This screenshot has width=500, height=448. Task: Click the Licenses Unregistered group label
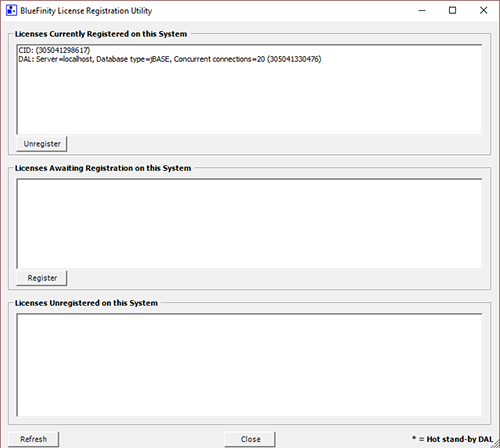click(x=86, y=303)
